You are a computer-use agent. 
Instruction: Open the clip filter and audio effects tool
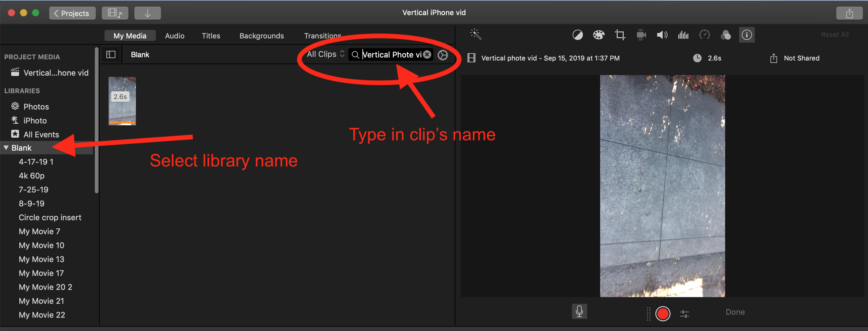[725, 35]
